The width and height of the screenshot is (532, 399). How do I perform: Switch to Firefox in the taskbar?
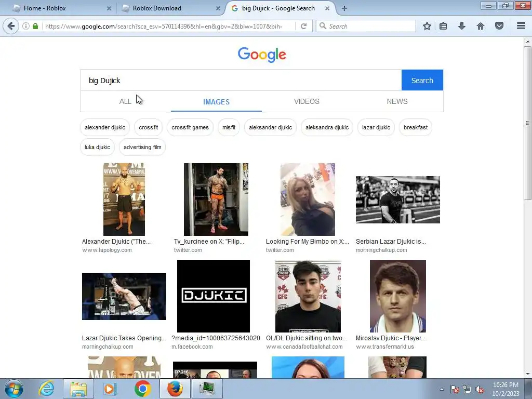coord(175,389)
